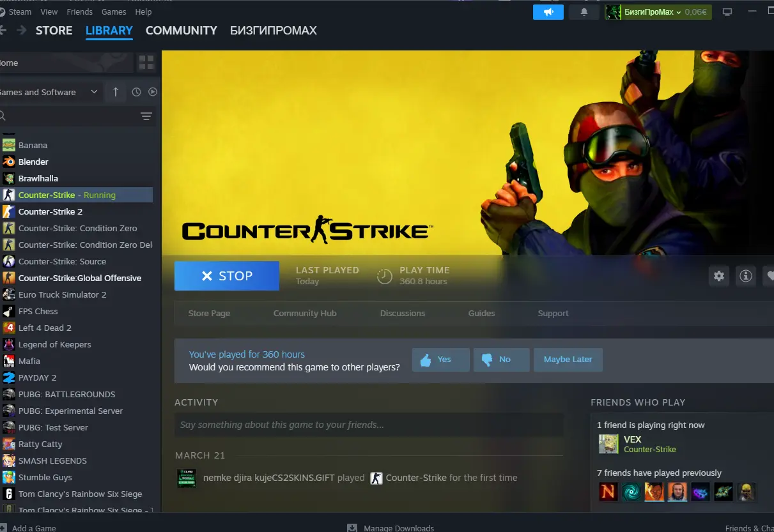The image size is (774, 532).
Task: Click the activity status input field
Action: pyautogui.click(x=369, y=425)
